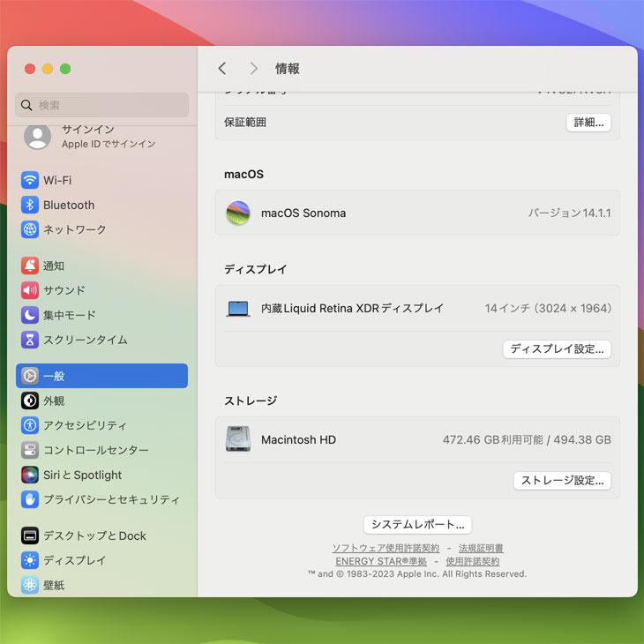Select the ネットワーク globe icon

30,229
